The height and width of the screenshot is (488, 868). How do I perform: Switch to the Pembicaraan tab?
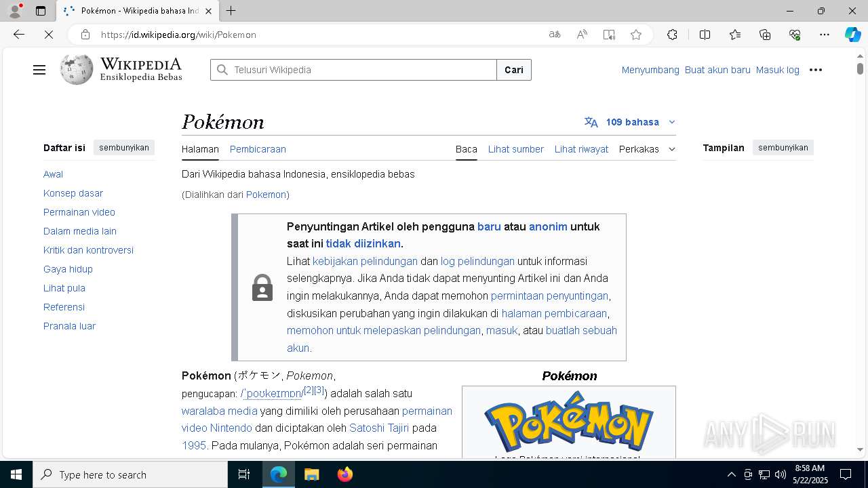pos(258,149)
